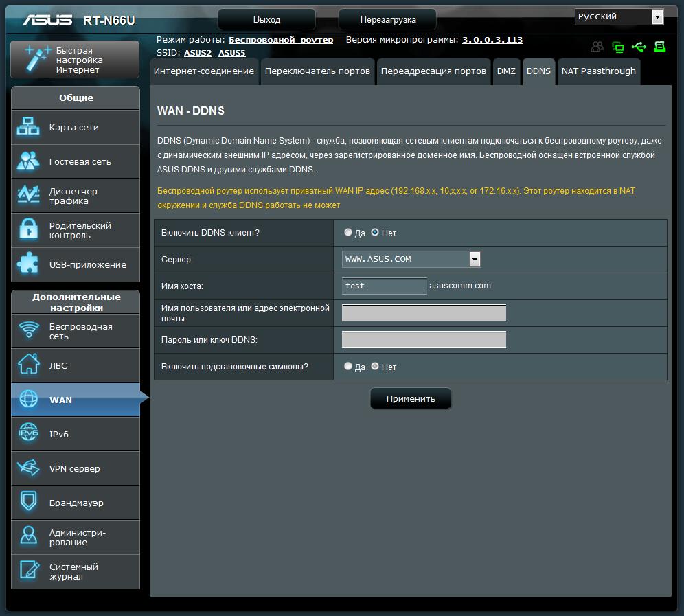Click the Выход logout button
Image resolution: width=684 pixels, height=616 pixels.
click(x=266, y=20)
